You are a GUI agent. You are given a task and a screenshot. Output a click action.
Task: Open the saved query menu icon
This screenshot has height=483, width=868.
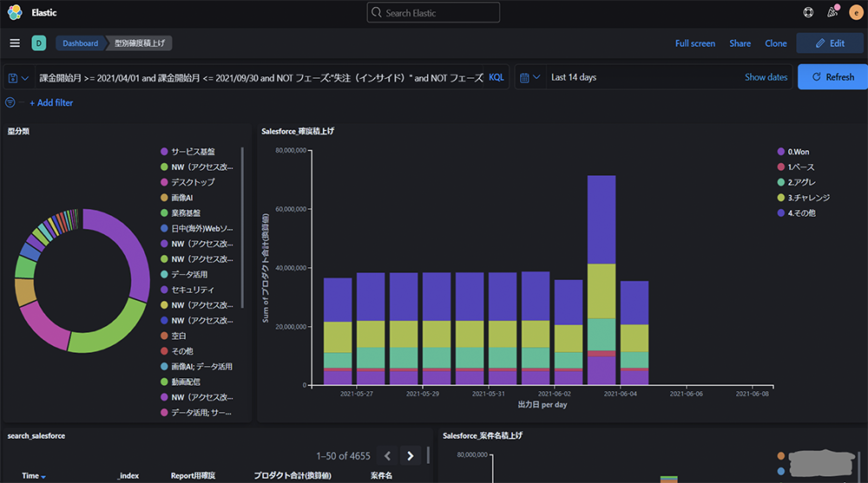(18, 78)
